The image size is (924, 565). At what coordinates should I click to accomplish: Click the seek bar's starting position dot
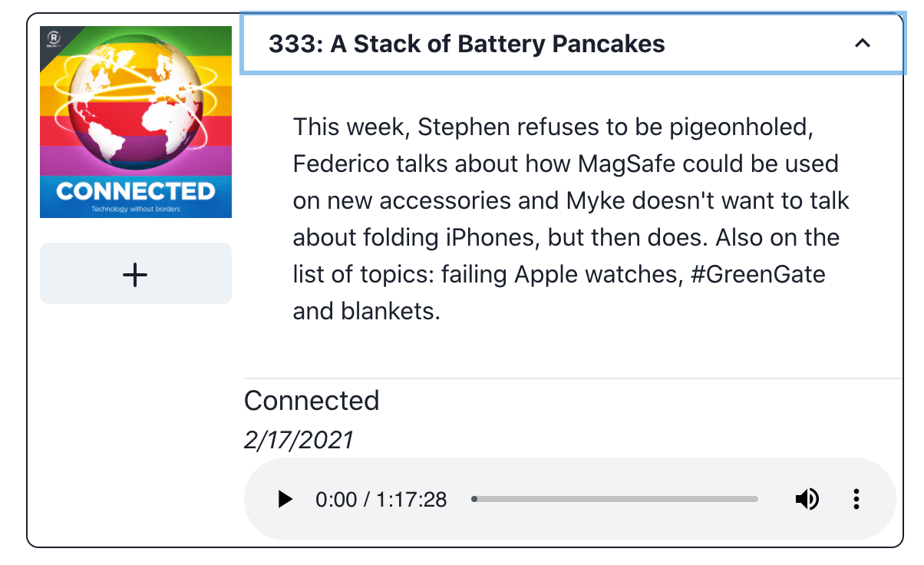click(x=474, y=499)
